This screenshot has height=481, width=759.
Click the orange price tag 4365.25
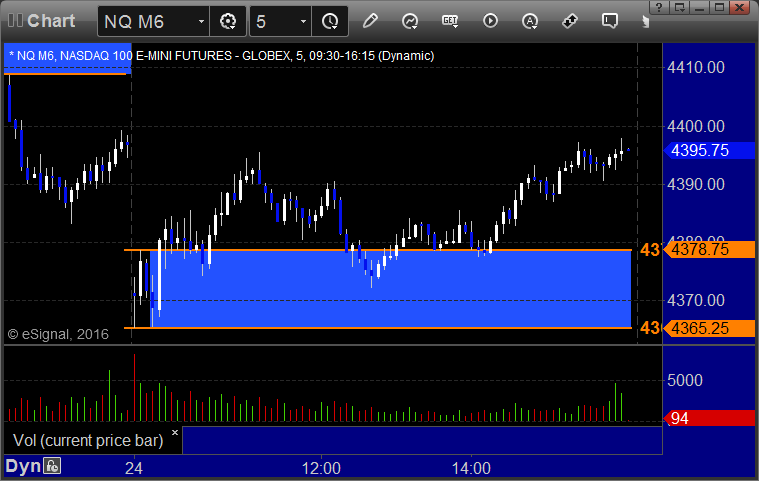(709, 328)
